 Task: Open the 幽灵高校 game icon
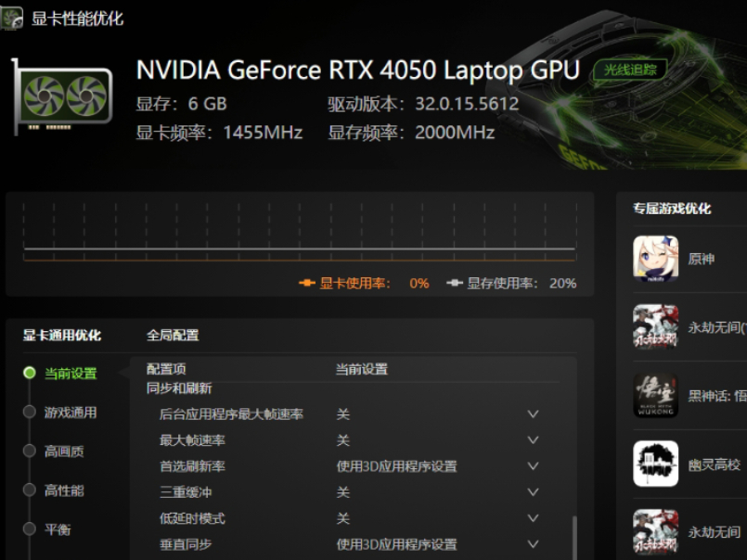(655, 464)
